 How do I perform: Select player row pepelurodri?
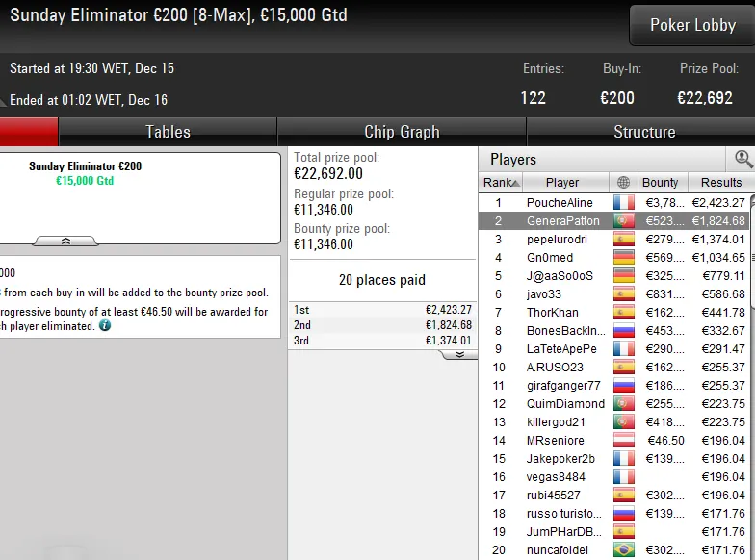click(614, 239)
